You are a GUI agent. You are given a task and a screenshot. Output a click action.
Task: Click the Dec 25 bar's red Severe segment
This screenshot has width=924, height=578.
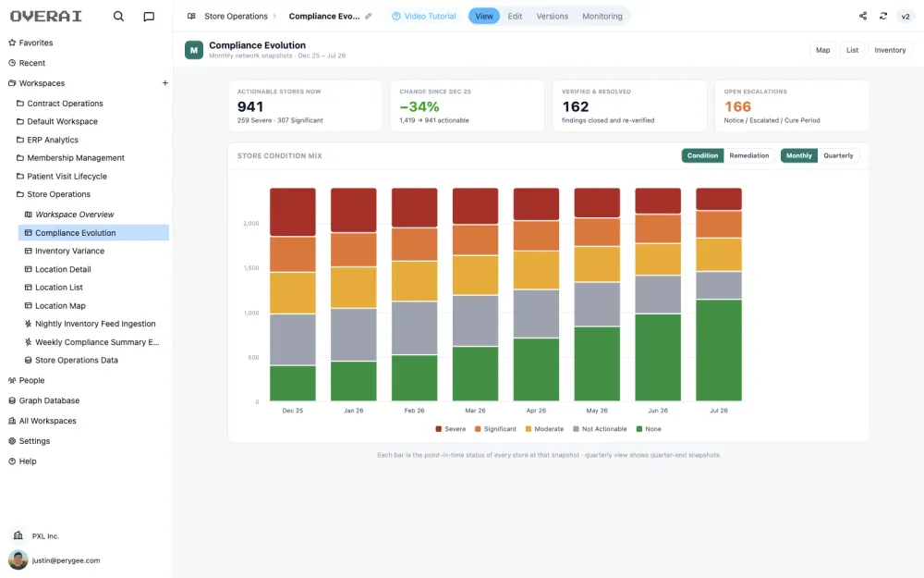coord(292,213)
